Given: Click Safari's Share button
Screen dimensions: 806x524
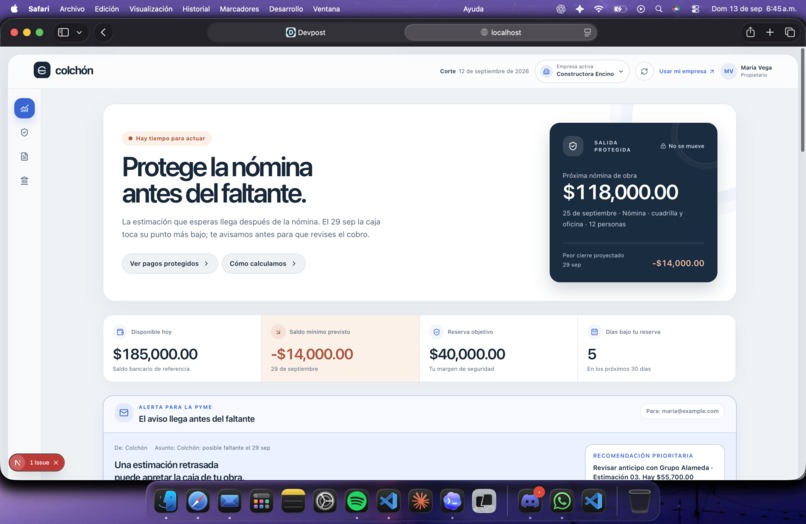Looking at the screenshot, I should point(750,32).
